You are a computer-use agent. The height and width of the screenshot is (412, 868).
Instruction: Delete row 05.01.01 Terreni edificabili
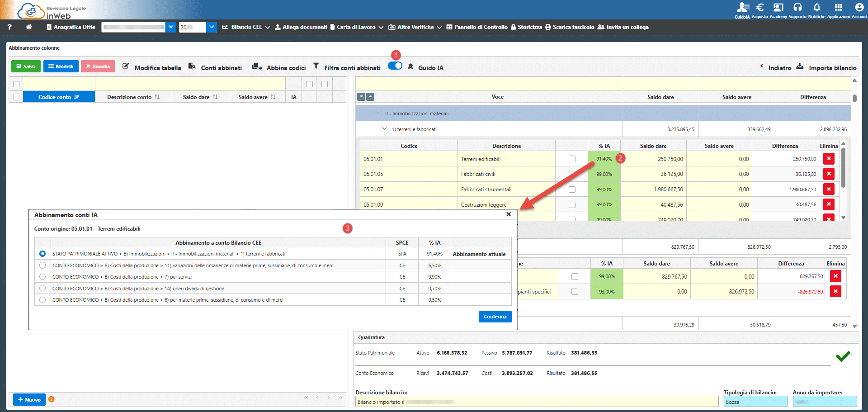[829, 159]
